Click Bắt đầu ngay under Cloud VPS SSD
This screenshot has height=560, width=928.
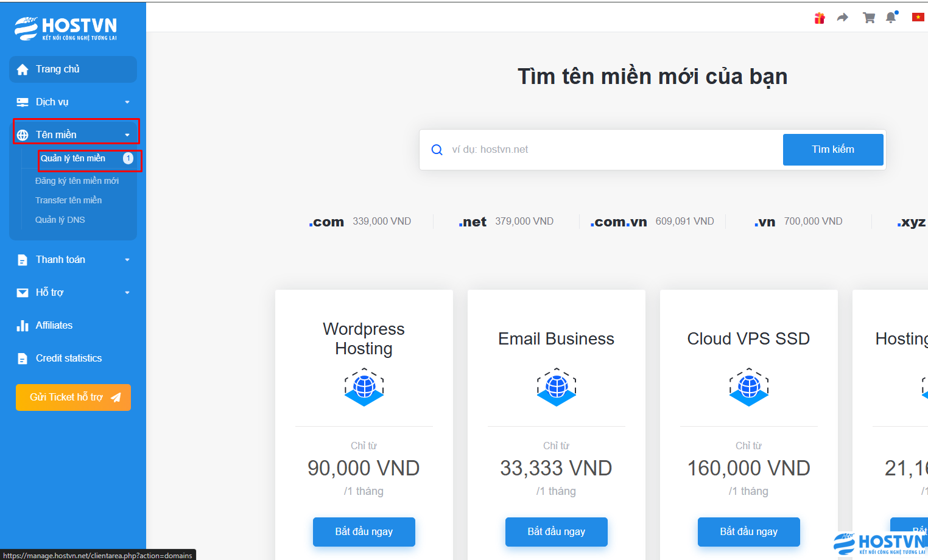click(x=749, y=532)
